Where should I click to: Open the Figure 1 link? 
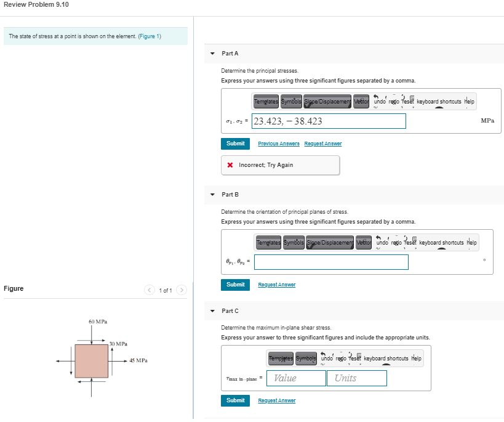[150, 36]
